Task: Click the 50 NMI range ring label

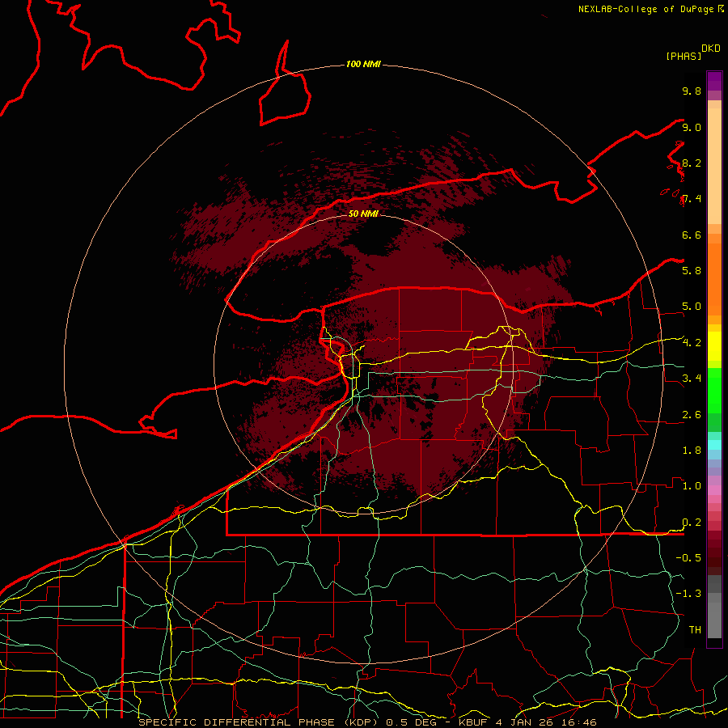Action: point(363,214)
